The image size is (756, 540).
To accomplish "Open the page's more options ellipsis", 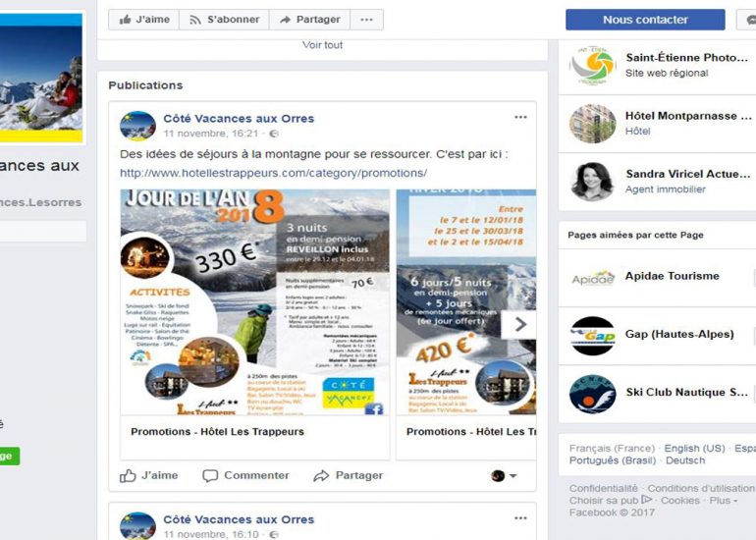I will tap(366, 20).
